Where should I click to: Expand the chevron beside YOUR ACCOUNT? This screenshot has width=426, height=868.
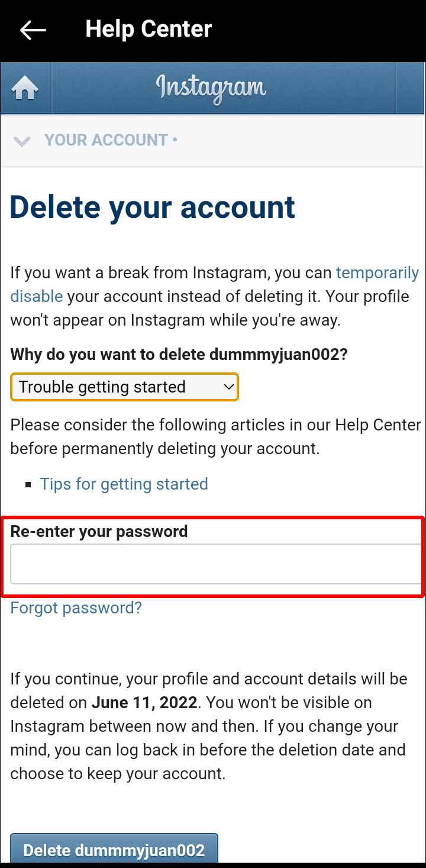(22, 141)
